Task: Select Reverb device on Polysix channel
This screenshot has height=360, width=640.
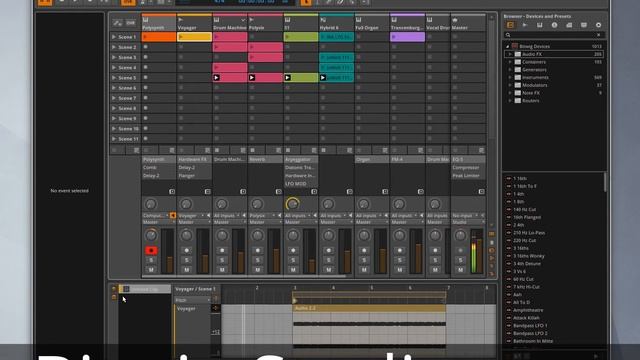Action: tap(265, 159)
